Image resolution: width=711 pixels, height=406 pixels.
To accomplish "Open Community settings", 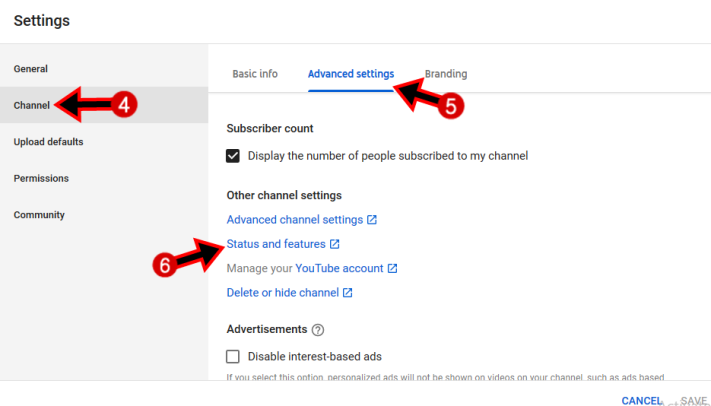I will pos(39,215).
